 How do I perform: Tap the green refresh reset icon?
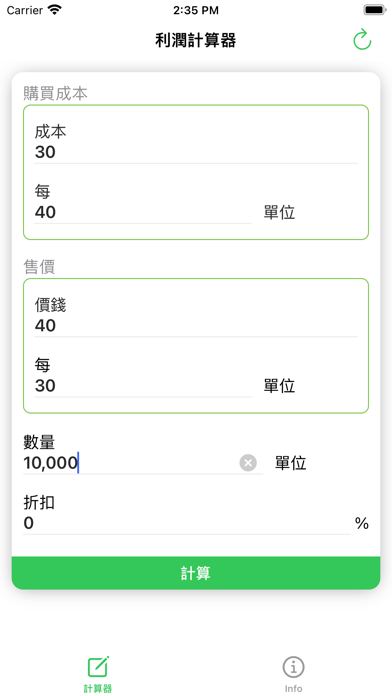click(x=362, y=39)
